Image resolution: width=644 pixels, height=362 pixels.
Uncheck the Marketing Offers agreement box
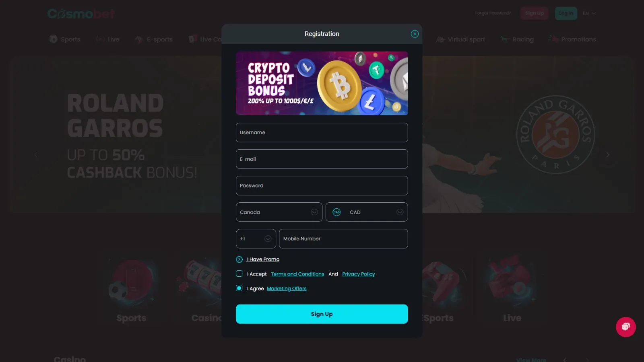pos(239,288)
